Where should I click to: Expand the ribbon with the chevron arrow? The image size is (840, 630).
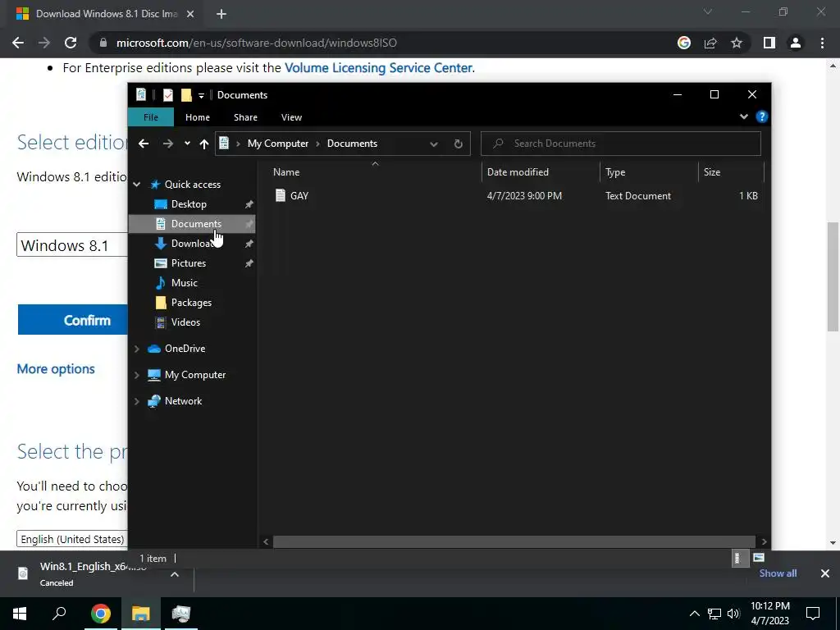(x=743, y=116)
